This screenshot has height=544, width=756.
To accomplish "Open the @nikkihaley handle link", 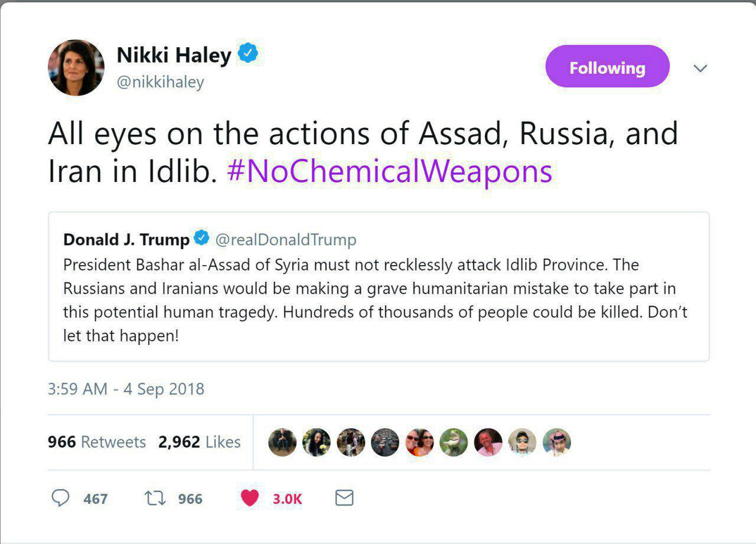I will [x=160, y=82].
